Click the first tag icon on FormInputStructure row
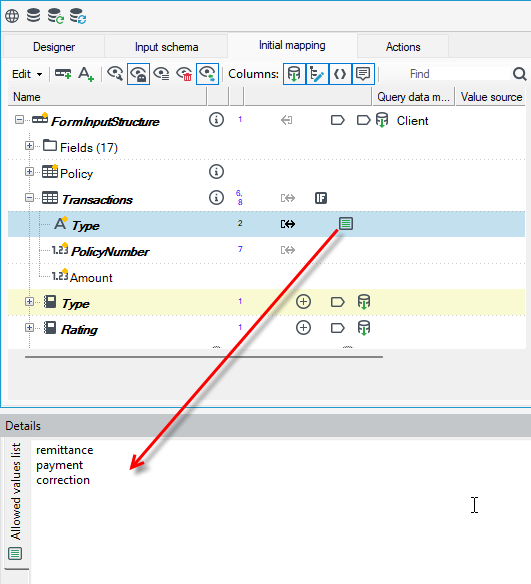The image size is (531, 584). pyautogui.click(x=338, y=120)
